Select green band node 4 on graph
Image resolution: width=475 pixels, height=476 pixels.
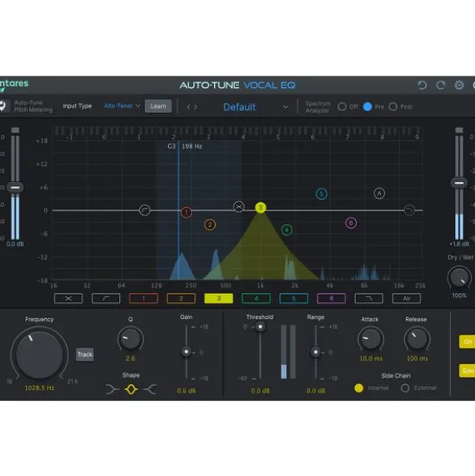287,230
